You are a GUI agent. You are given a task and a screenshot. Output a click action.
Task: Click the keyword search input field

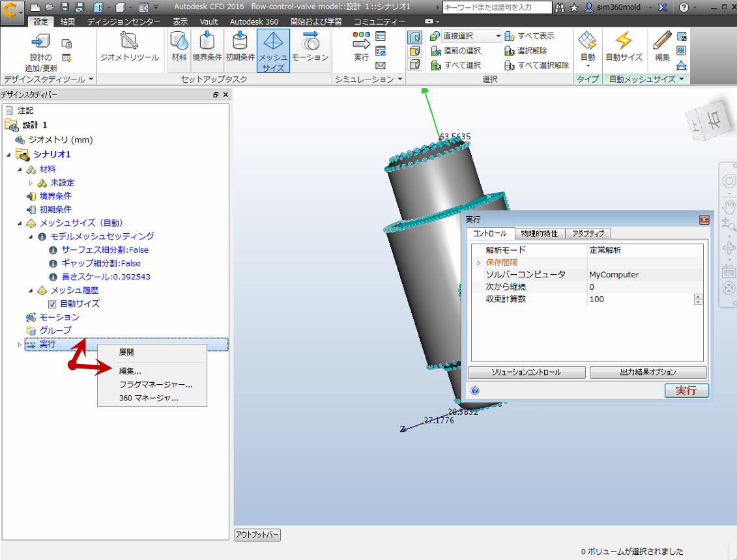pyautogui.click(x=497, y=7)
